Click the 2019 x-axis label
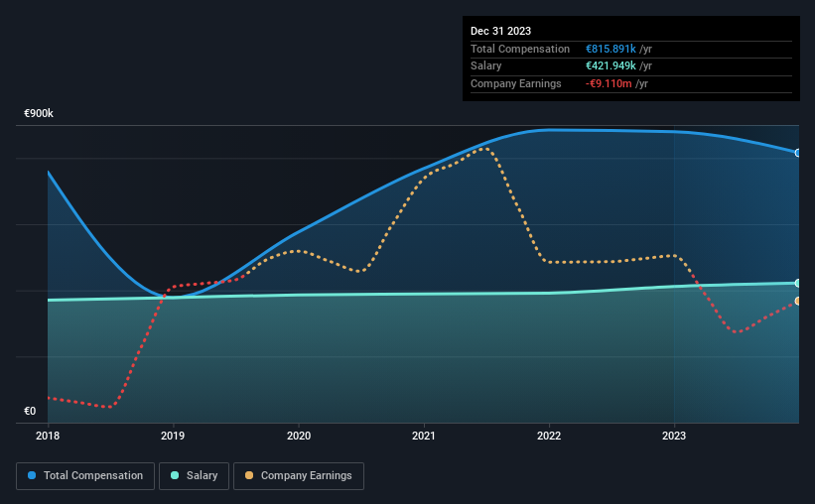This screenshot has width=815, height=504. coord(173,436)
